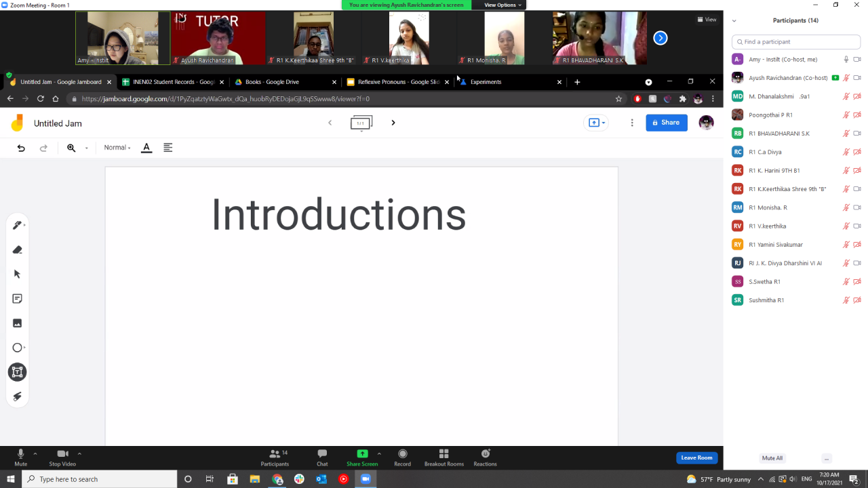The width and height of the screenshot is (868, 488).
Task: Go to the previous frame
Action: pyautogui.click(x=330, y=123)
